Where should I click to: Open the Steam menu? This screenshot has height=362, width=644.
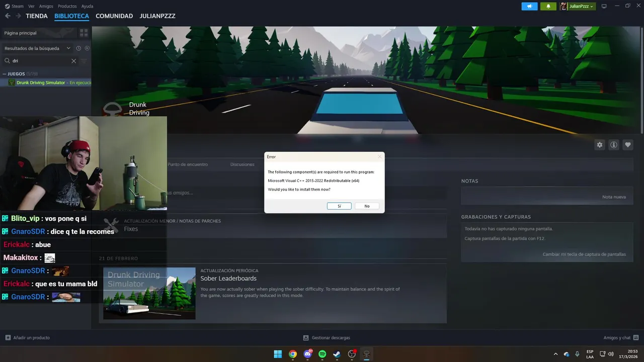(14, 6)
